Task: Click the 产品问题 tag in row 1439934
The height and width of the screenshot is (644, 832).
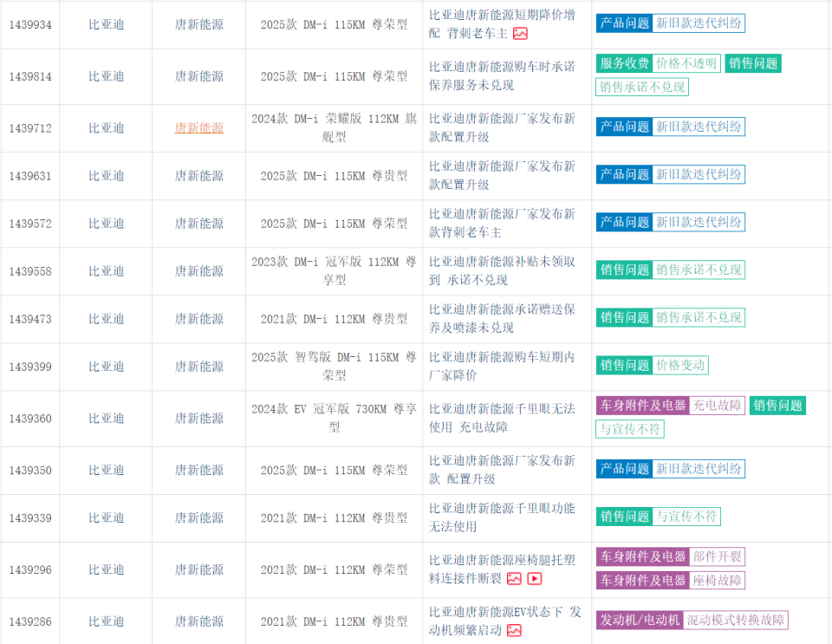Action: [625, 23]
